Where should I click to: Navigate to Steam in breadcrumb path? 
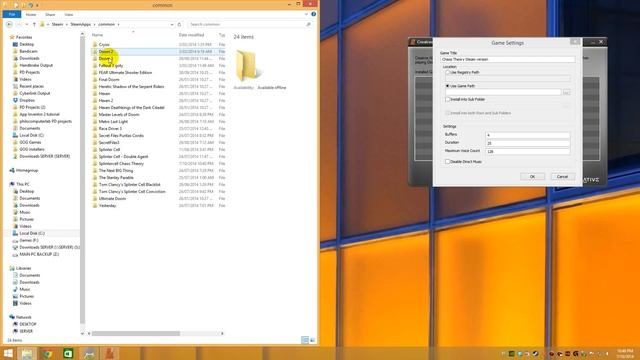57,24
